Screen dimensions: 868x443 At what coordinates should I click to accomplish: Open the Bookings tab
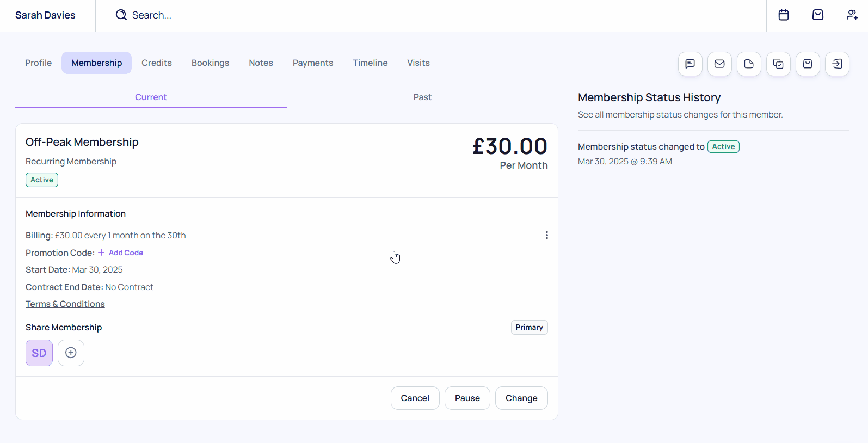point(210,63)
